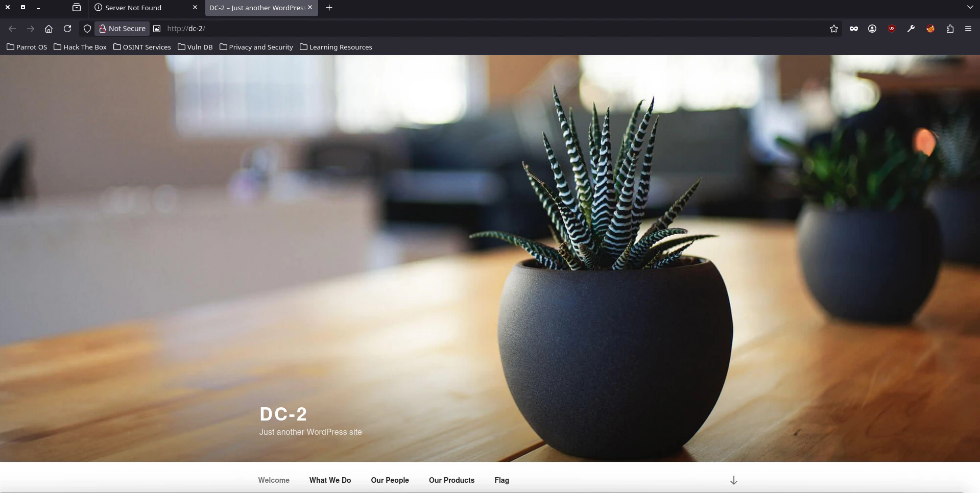Open the Hack The Box bookmarks folder
Image resolution: width=980 pixels, height=493 pixels.
pyautogui.click(x=80, y=47)
